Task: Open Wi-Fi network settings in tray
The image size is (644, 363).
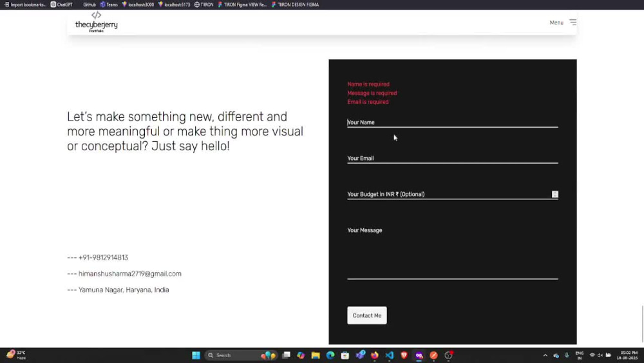Action: pos(592,355)
